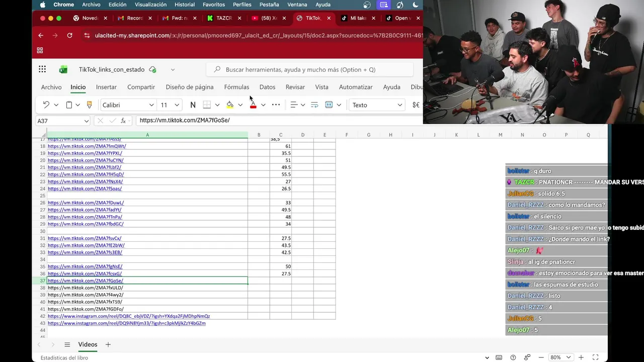The image size is (644, 362).
Task: Toggle wrap text in cell
Action: point(314,105)
